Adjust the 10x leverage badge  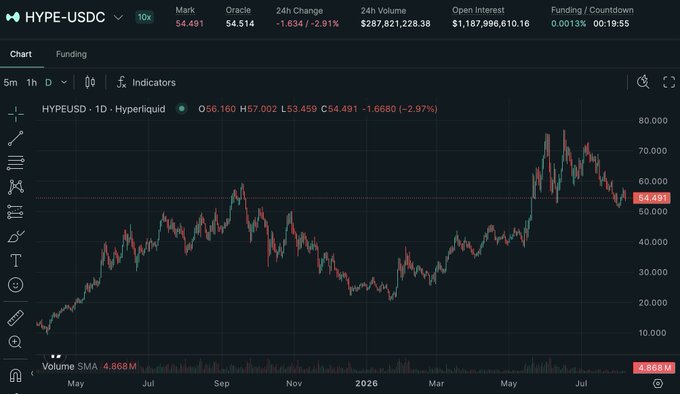coord(144,17)
